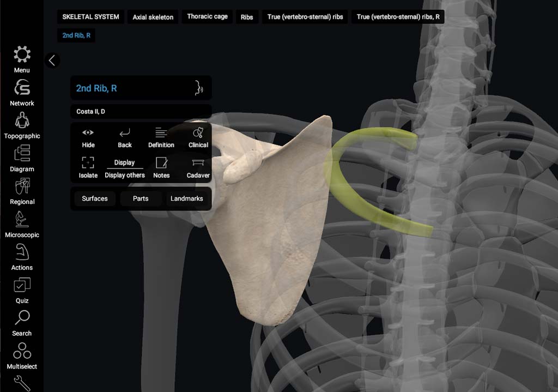The height and width of the screenshot is (392, 558).
Task: Toggle Display others
Action: (125, 168)
